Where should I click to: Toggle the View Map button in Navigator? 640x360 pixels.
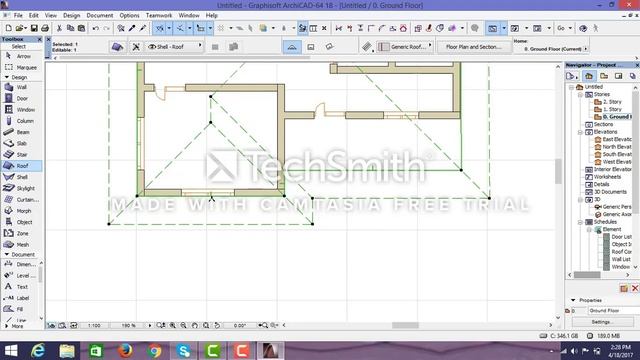point(604,76)
